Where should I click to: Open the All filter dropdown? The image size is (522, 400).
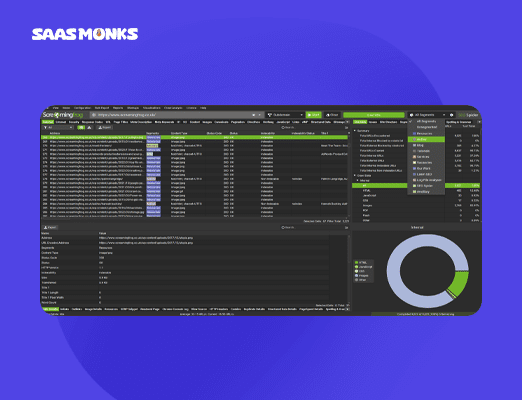click(x=58, y=128)
